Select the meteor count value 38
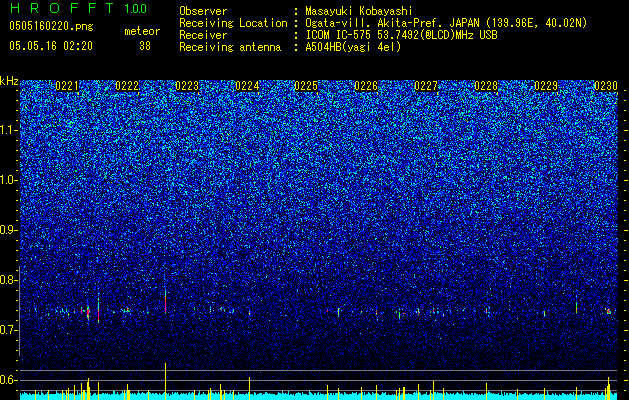Screen dimensions: 629x400 145,46
